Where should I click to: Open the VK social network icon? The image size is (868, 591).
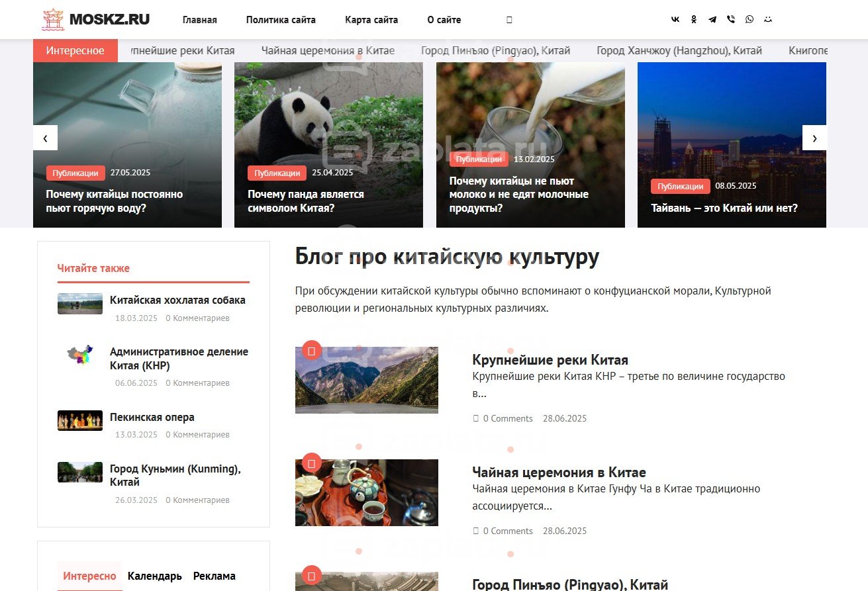pos(675,20)
